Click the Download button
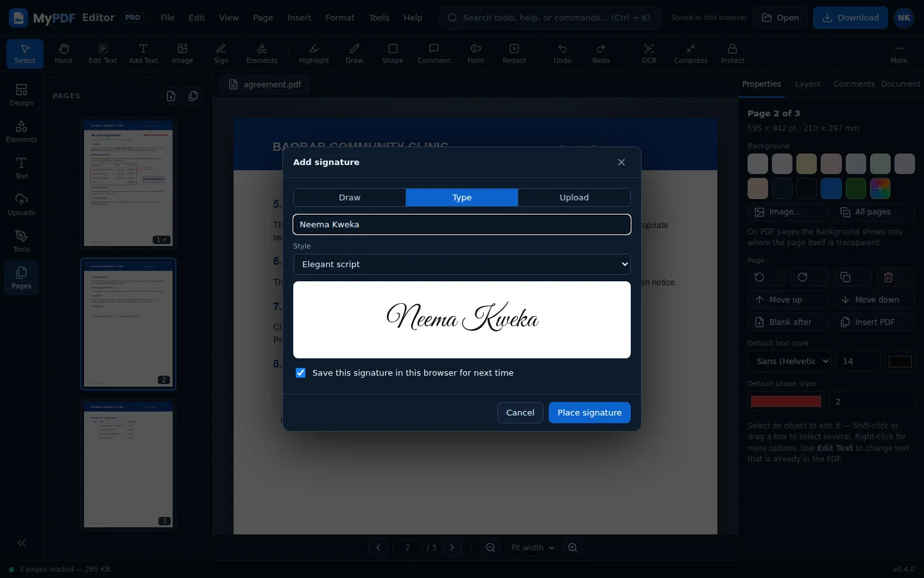924x578 pixels. point(850,18)
